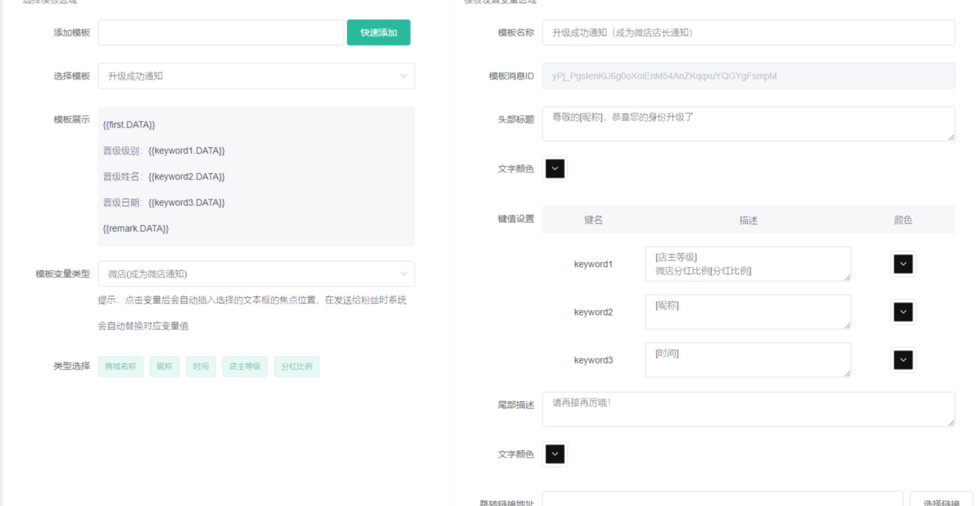Click the 头部标题 text area
This screenshot has width=980, height=506.
pyautogui.click(x=748, y=124)
